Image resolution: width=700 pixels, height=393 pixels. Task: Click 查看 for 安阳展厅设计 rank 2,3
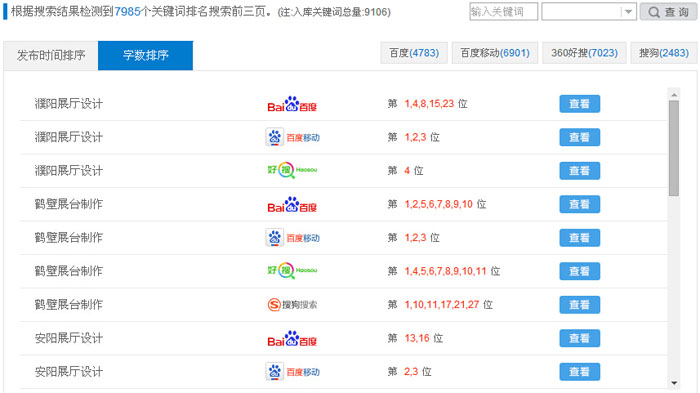coord(579,372)
